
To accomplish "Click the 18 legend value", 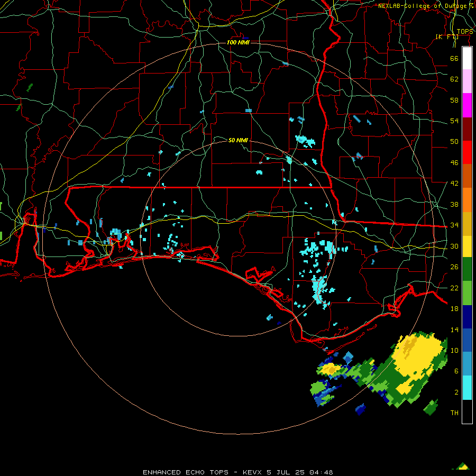I will coord(454,309).
